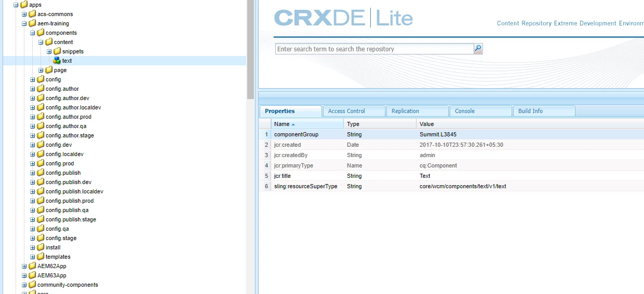The width and height of the screenshot is (644, 294).
Task: Expand the snippets tree node
Action: pyautogui.click(x=49, y=51)
